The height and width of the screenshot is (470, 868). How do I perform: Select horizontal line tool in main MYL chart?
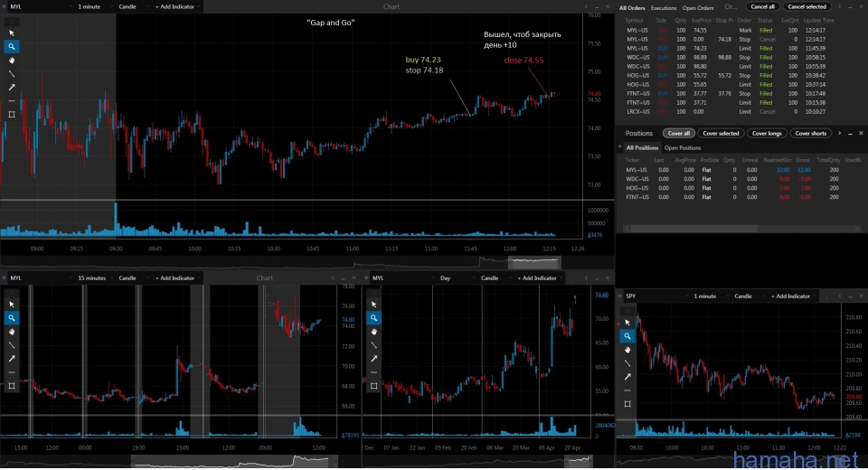(x=12, y=100)
